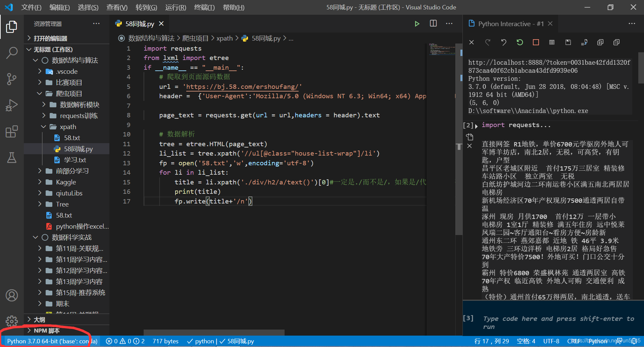Open the 运行(R) menu

pyautogui.click(x=176, y=7)
